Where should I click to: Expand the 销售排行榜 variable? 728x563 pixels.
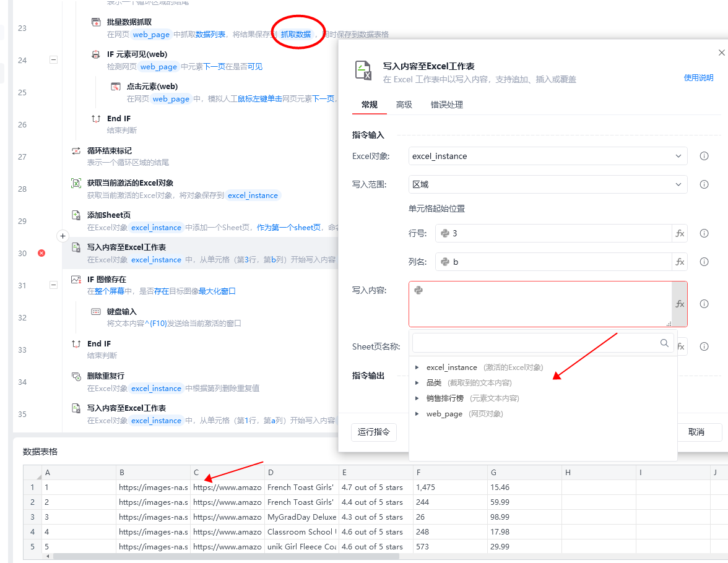point(417,398)
